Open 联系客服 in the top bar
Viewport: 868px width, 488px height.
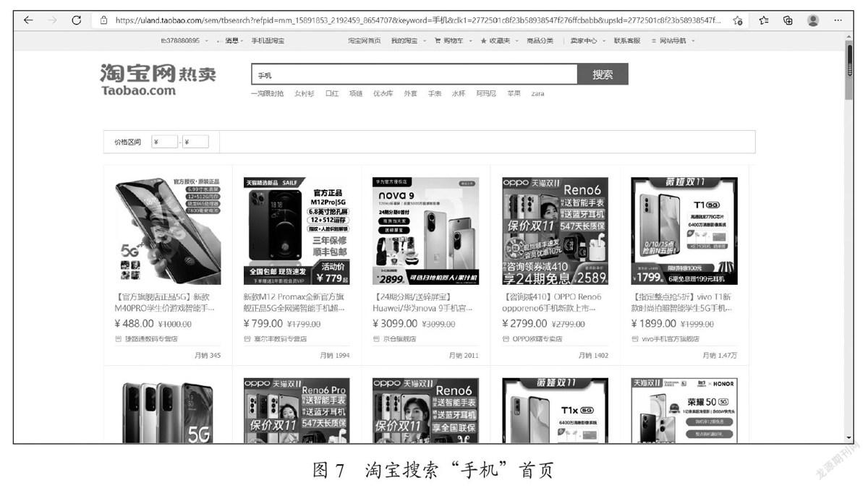click(x=626, y=40)
